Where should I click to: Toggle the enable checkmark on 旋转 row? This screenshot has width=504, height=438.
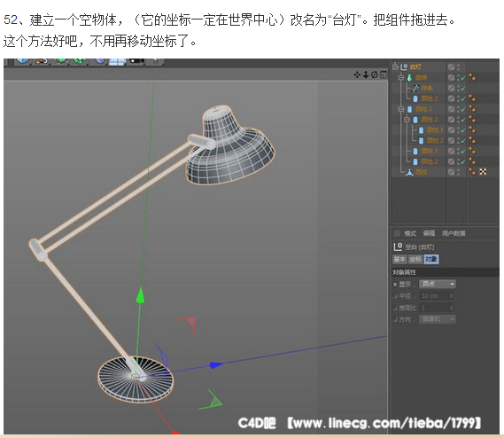463,77
